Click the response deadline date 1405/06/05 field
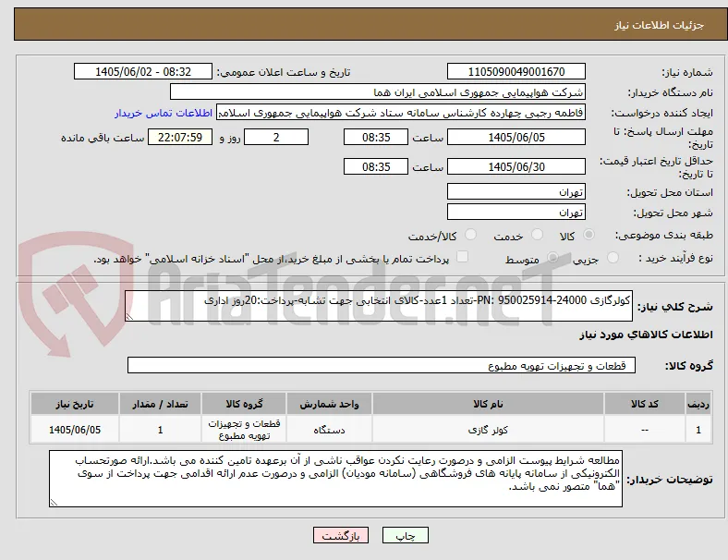The height and width of the screenshot is (560, 728). point(516,138)
